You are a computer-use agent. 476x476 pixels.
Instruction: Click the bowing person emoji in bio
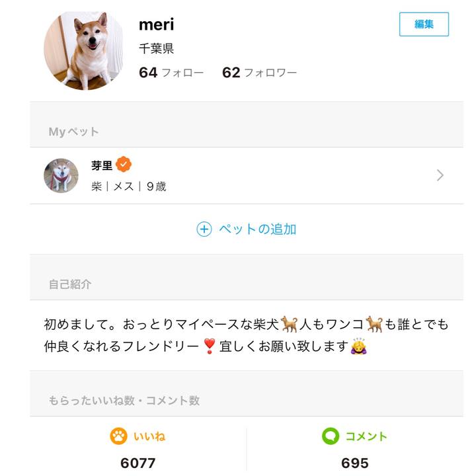[359, 346]
